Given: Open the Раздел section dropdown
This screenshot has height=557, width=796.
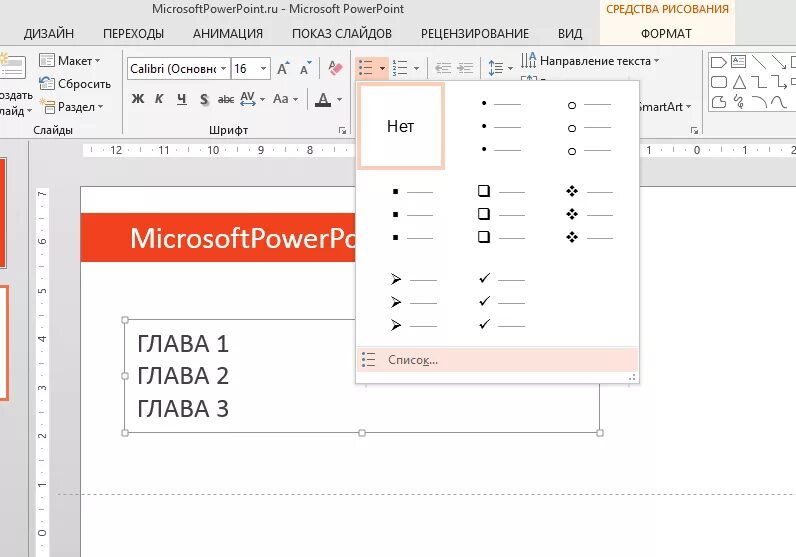Looking at the screenshot, I should point(72,107).
